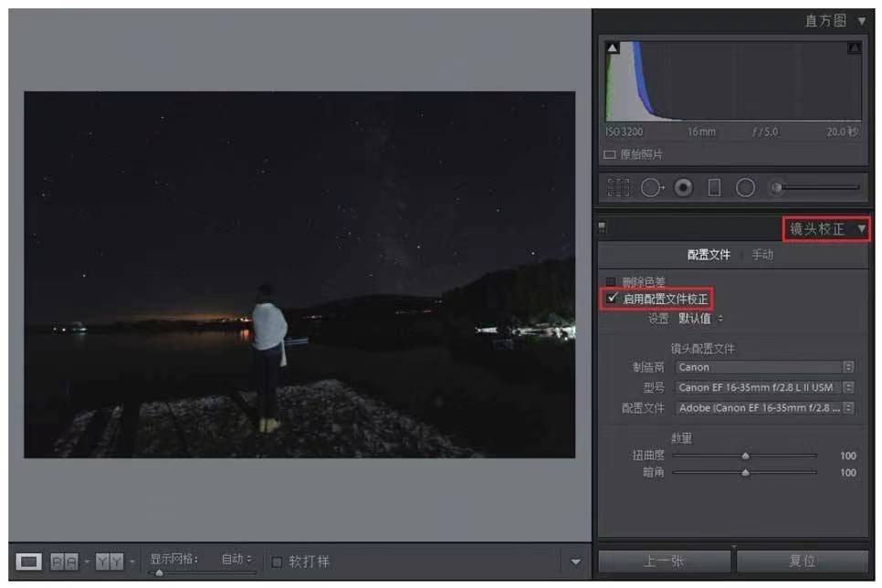Collapse the 镜头校正 panel triangle
This screenshot has height=588, width=882.
click(861, 229)
